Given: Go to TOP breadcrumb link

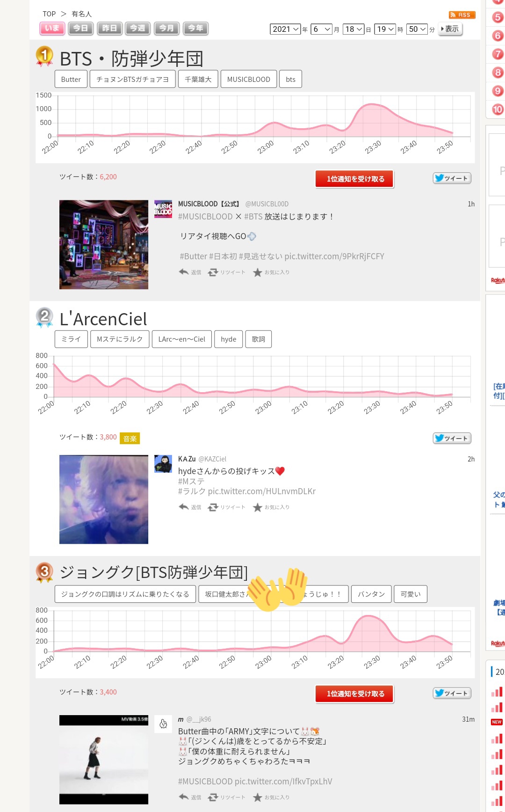Looking at the screenshot, I should coord(49,14).
